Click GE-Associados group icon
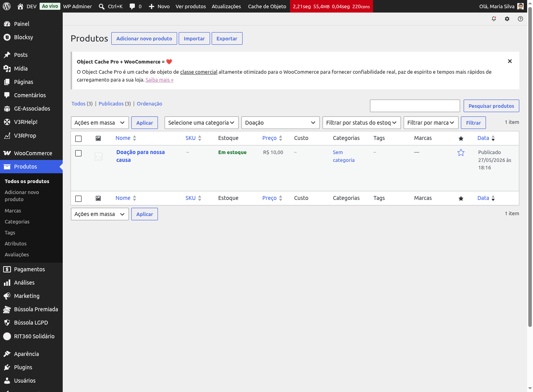Viewport: 533px width, 392px height. point(7,109)
